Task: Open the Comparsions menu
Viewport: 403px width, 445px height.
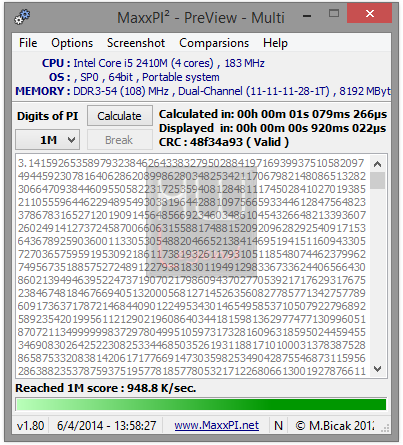Action: pos(214,43)
